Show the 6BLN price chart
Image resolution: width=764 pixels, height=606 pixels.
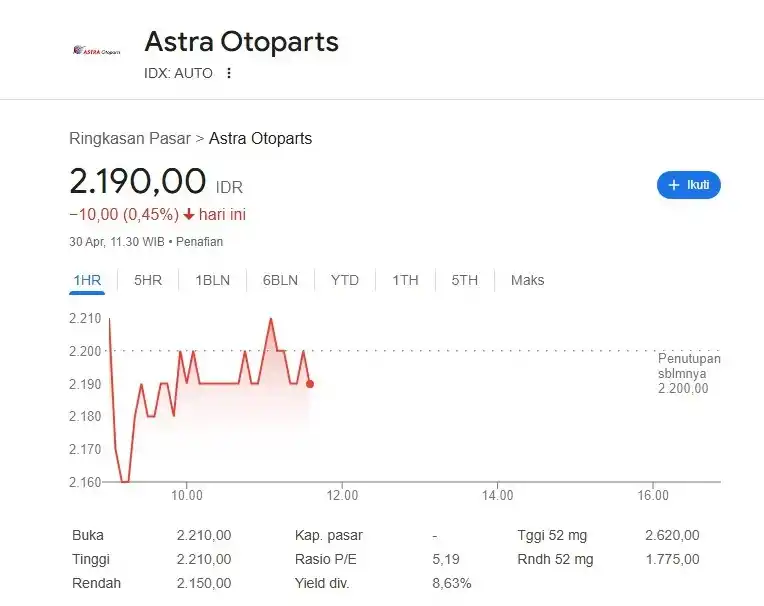tap(280, 280)
